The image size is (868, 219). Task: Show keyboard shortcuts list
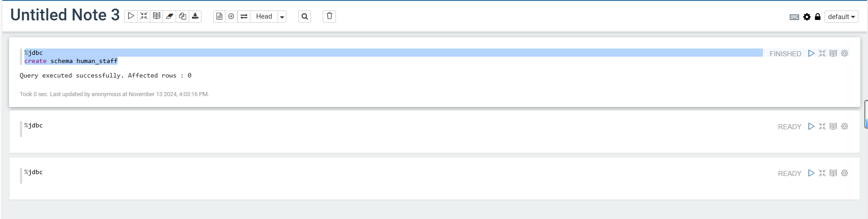point(794,17)
